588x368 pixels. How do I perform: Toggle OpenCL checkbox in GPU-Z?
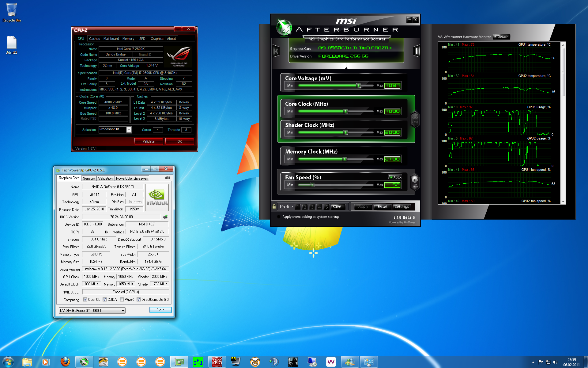(x=85, y=300)
